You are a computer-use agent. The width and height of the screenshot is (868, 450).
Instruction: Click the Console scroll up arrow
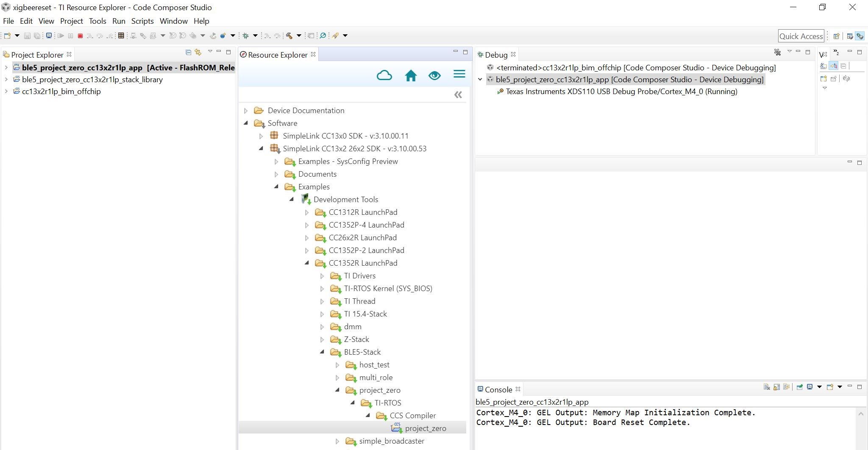tap(861, 414)
